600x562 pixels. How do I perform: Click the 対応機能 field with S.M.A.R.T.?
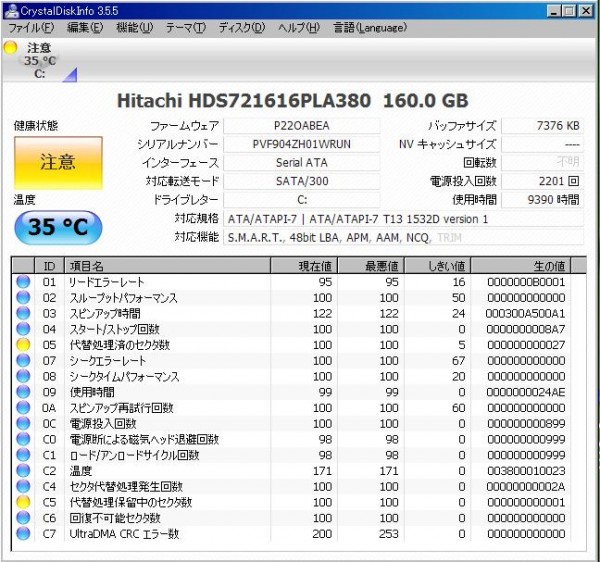tap(404, 238)
